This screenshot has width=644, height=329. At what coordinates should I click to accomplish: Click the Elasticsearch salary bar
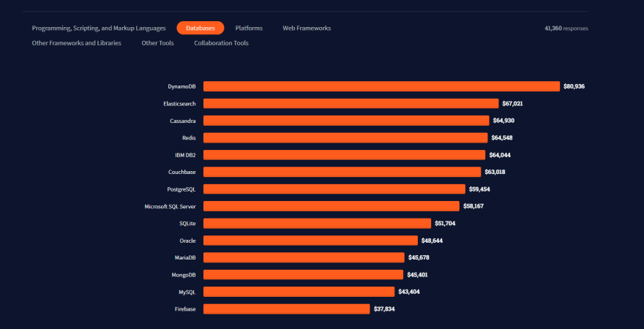(351, 103)
